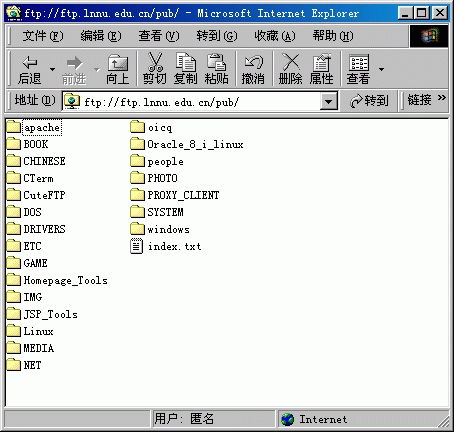Expand the address bar dropdown list

click(x=328, y=101)
